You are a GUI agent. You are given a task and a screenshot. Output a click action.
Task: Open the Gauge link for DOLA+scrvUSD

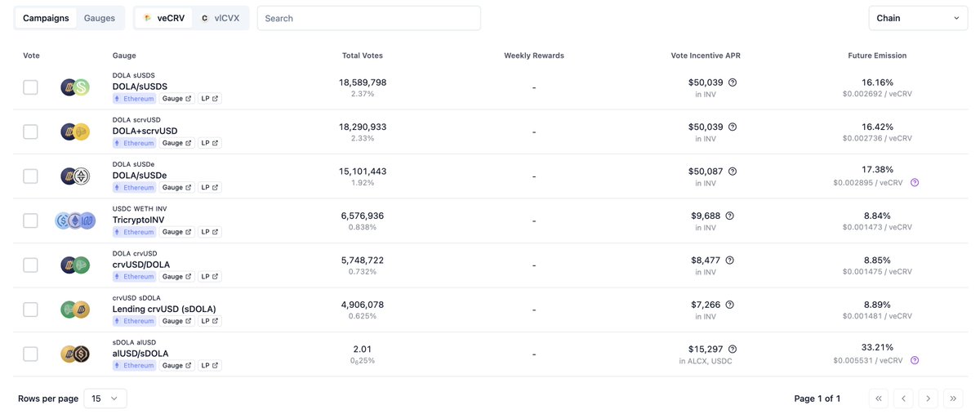click(x=177, y=143)
